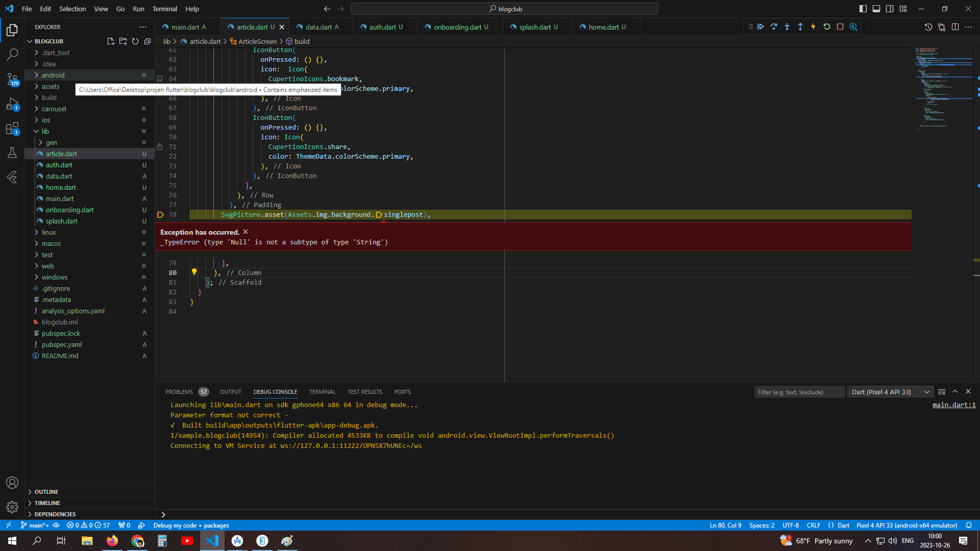Trigger hot reload lightning icon
This screenshot has height=551, width=980.
pos(814,27)
